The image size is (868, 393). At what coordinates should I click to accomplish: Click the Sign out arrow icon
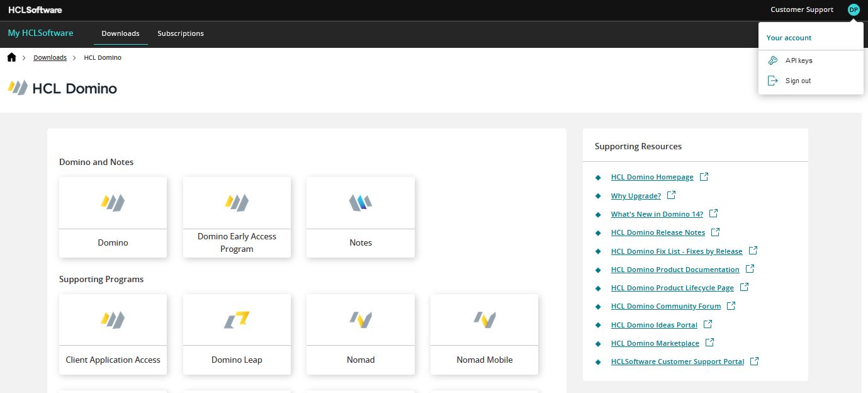click(x=773, y=81)
